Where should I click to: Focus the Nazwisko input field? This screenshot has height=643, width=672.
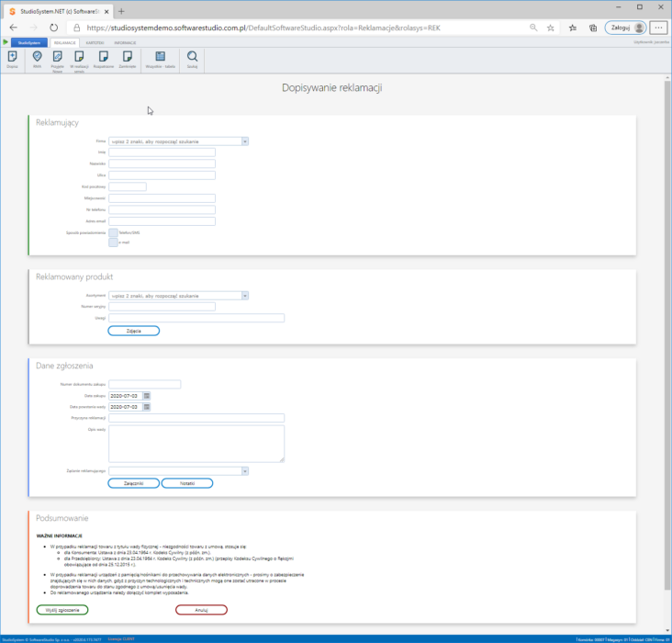pos(162,164)
